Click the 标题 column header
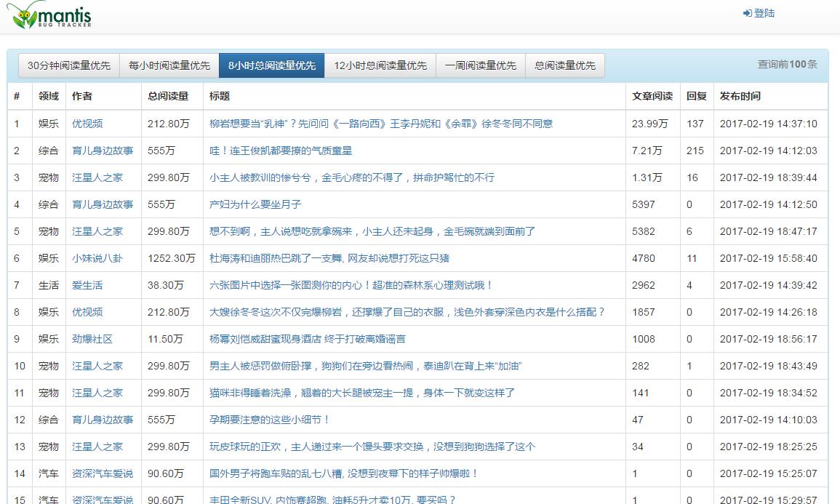840x504 pixels. coord(218,96)
